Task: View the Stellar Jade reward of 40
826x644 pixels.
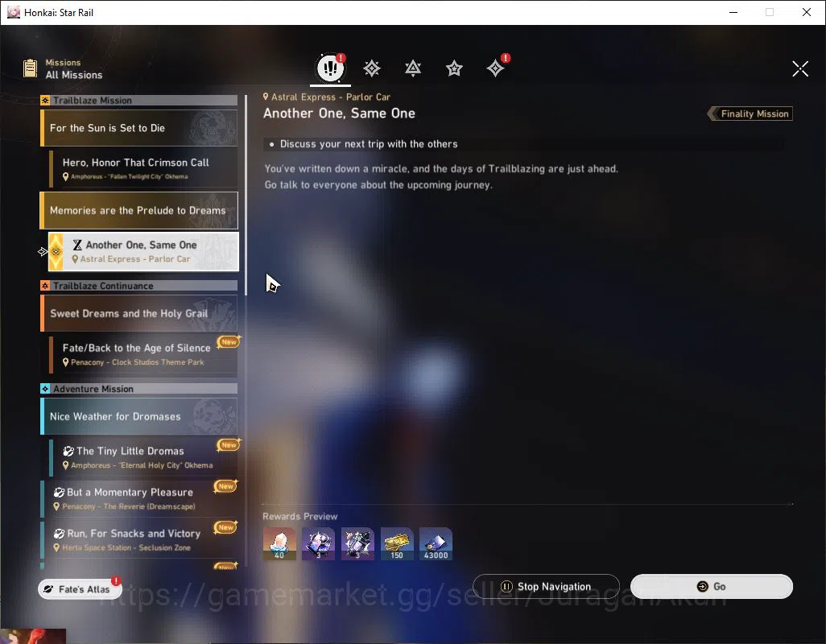Action: tap(279, 543)
